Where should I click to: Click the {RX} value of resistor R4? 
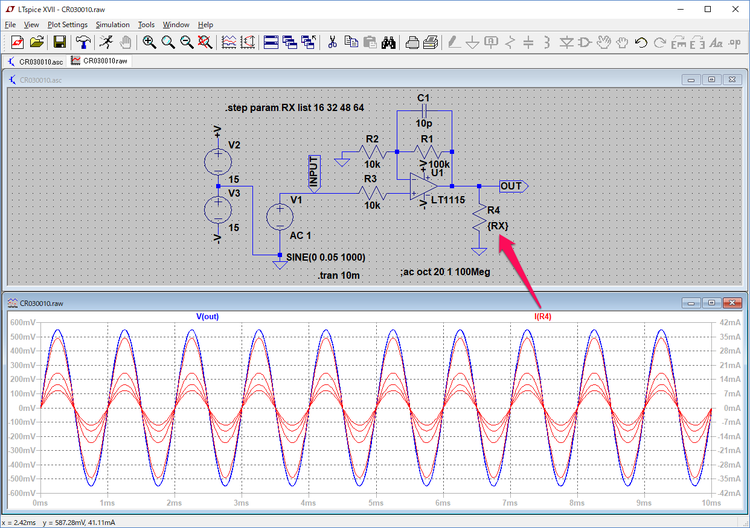(498, 225)
